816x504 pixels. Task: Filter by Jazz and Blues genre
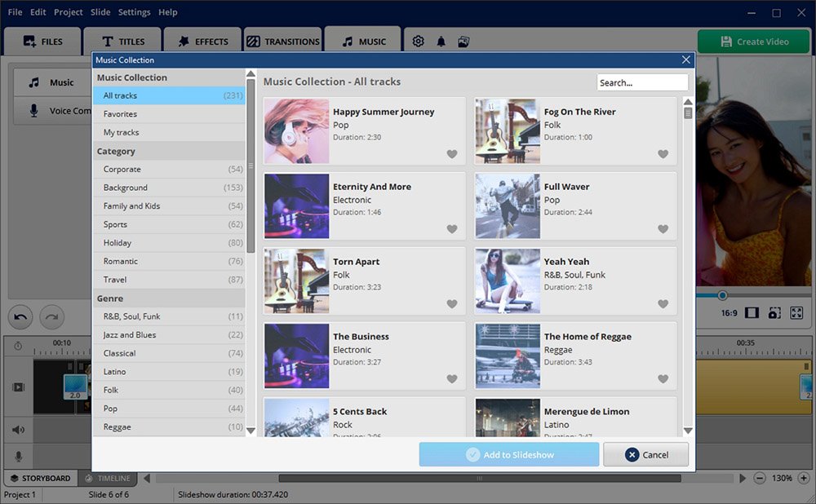169,335
